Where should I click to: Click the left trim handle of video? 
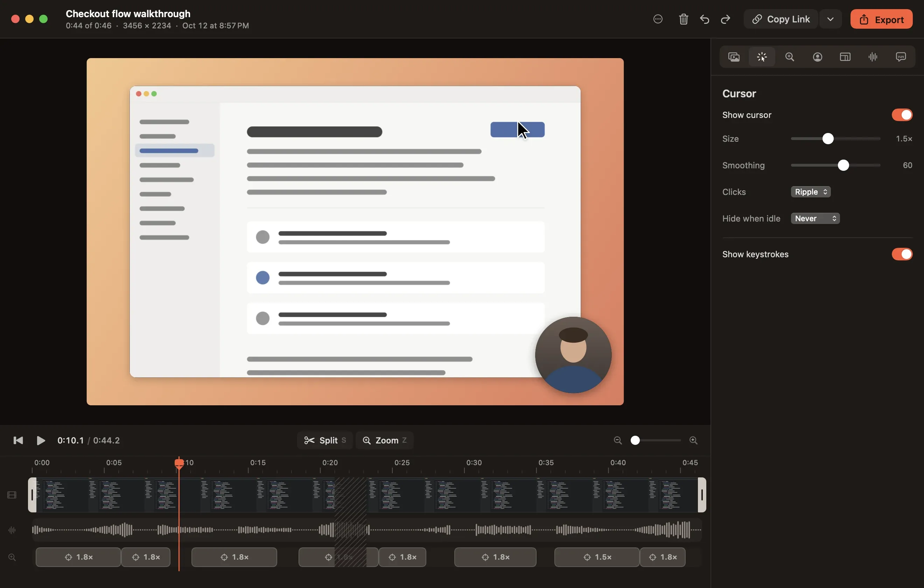click(32, 495)
